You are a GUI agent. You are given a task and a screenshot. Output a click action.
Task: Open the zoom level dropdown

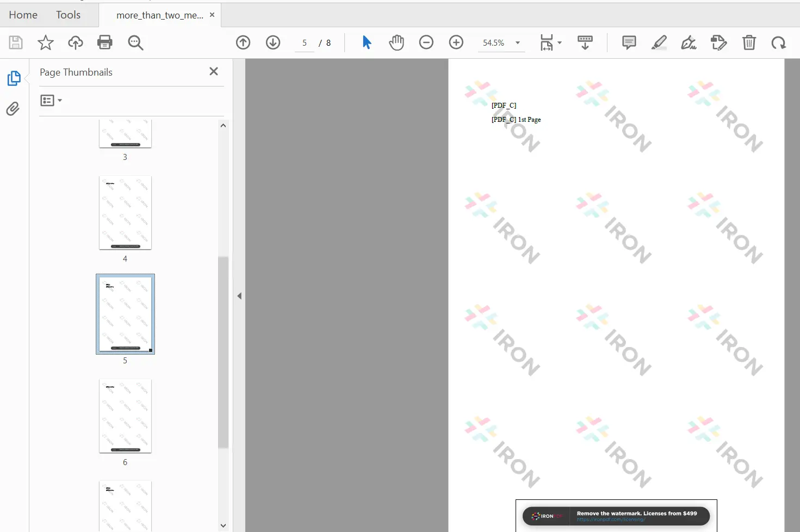coord(518,42)
